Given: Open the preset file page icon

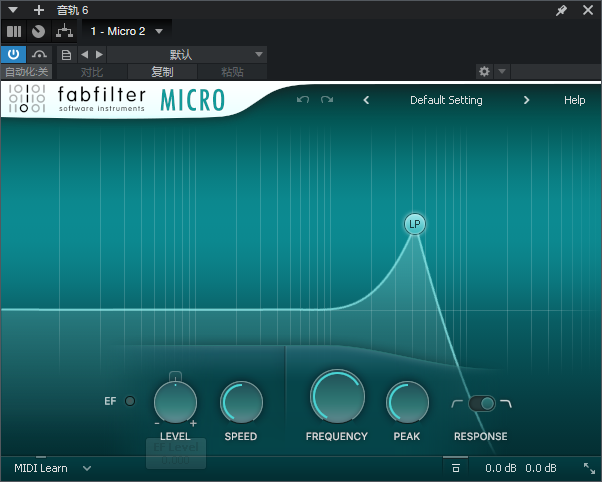Looking at the screenshot, I should tap(66, 55).
